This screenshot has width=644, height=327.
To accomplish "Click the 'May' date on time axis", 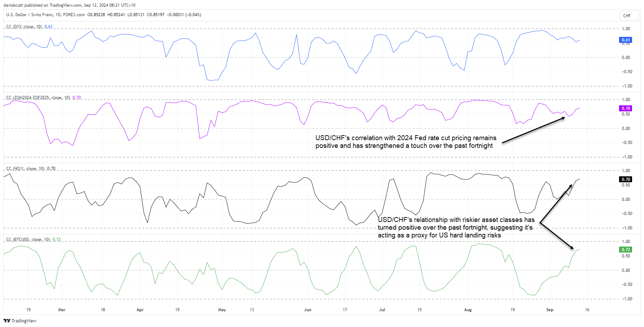I will (222, 310).
